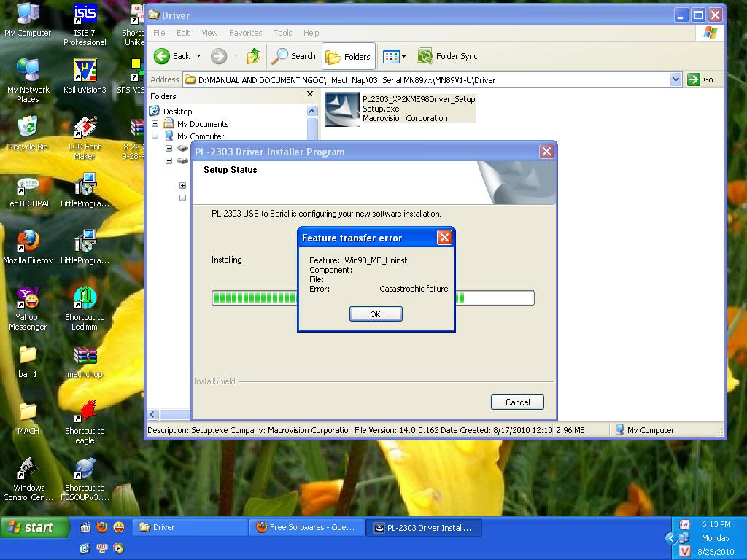
Task: Launch Firefox from Quick Launch bar
Action: click(x=102, y=526)
